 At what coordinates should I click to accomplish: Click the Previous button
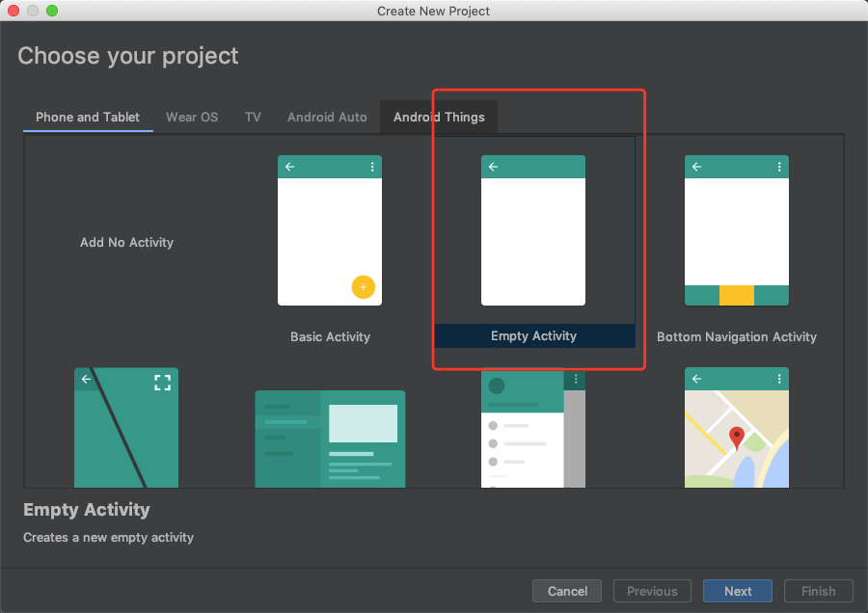point(652,591)
